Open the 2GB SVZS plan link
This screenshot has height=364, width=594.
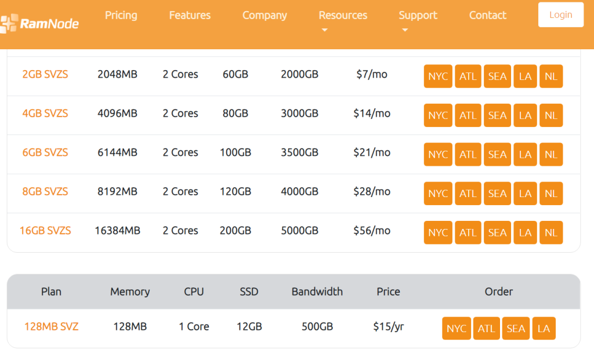45,74
